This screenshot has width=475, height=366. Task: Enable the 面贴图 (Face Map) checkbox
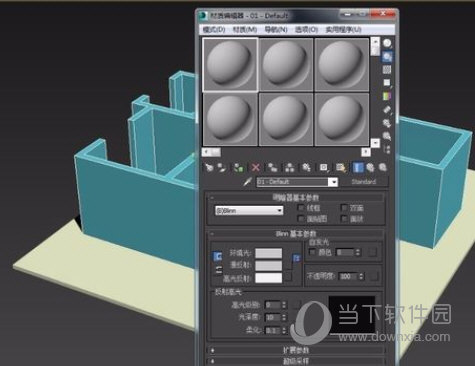pos(300,219)
